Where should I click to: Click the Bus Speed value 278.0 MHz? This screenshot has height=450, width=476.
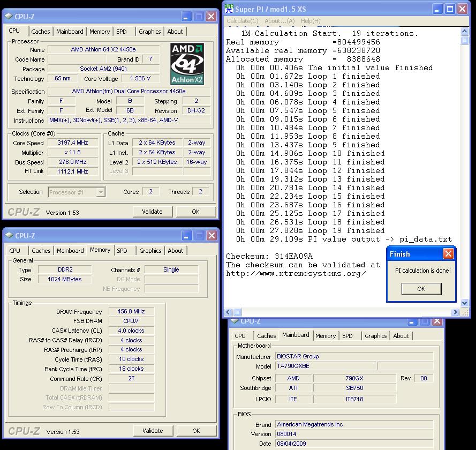[73, 162]
